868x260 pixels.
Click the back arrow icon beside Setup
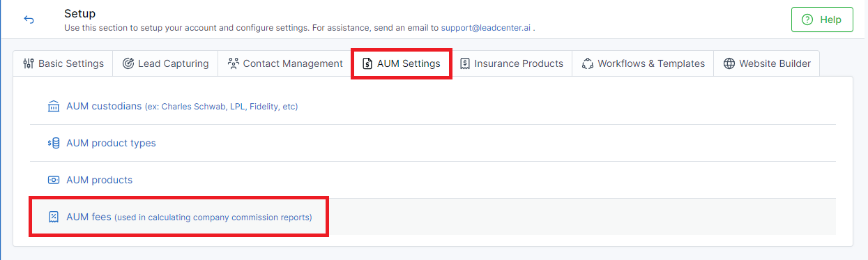(x=29, y=20)
